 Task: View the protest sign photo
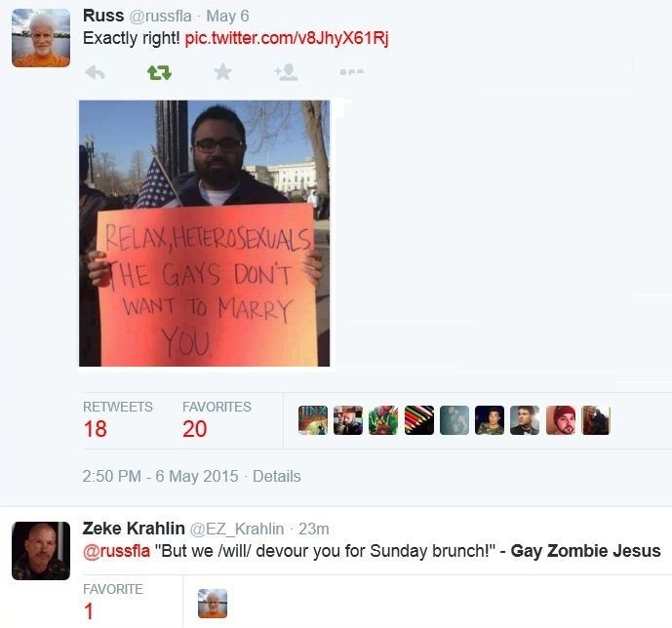tap(205, 233)
